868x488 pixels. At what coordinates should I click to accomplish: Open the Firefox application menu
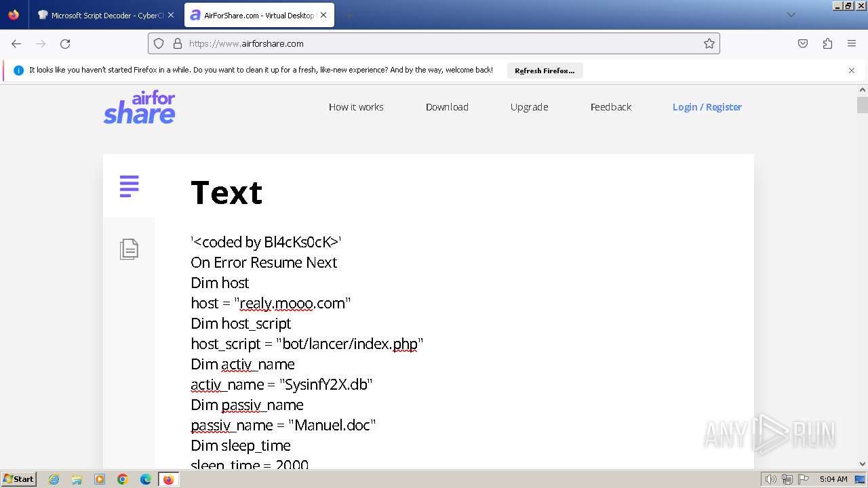[x=852, y=43]
